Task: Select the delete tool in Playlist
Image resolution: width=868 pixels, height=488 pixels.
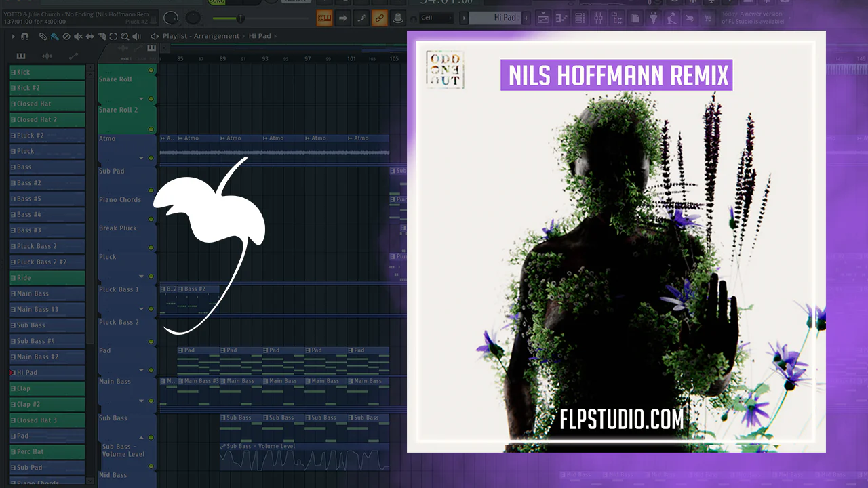Action: (x=66, y=36)
